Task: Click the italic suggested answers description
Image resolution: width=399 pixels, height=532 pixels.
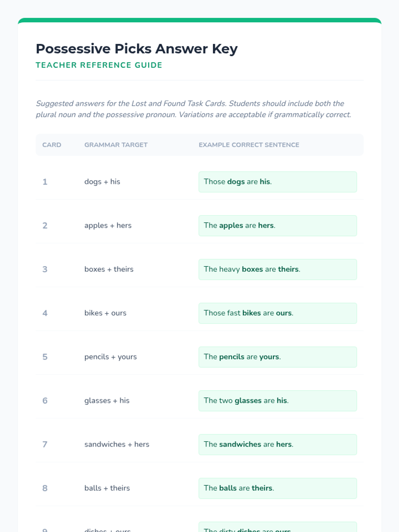Action: pyautogui.click(x=193, y=109)
